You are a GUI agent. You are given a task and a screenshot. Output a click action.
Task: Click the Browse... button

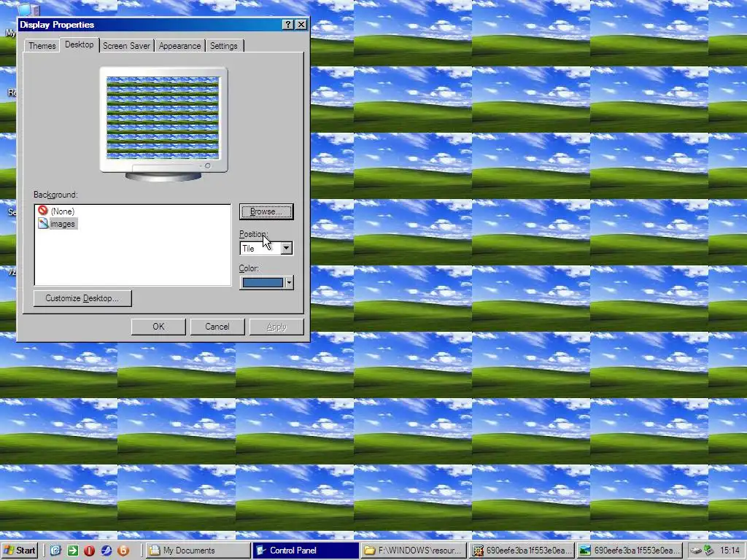tap(266, 211)
